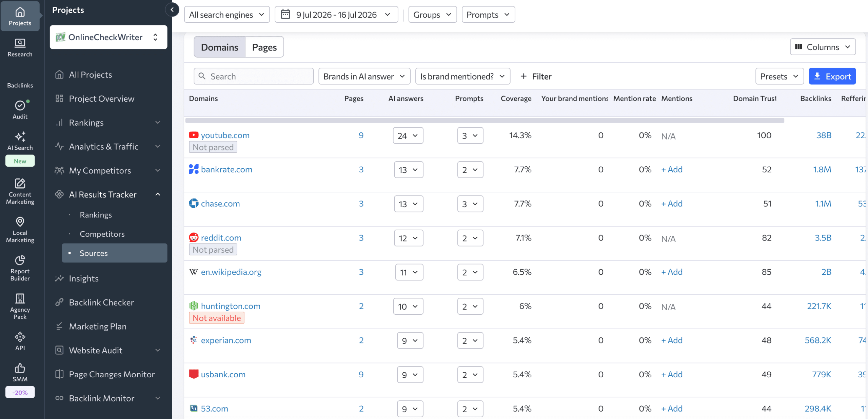Click the reddit.com favicon

click(x=194, y=237)
